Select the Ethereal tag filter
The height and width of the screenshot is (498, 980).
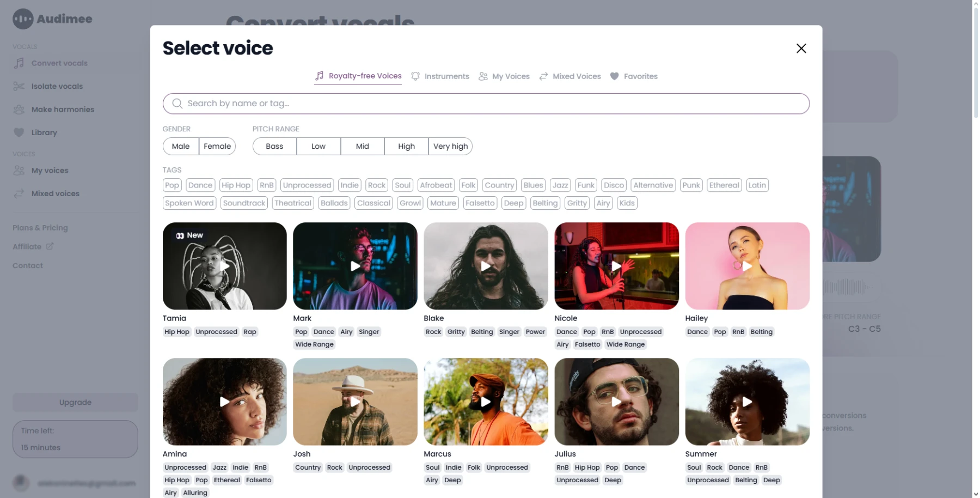[724, 185]
